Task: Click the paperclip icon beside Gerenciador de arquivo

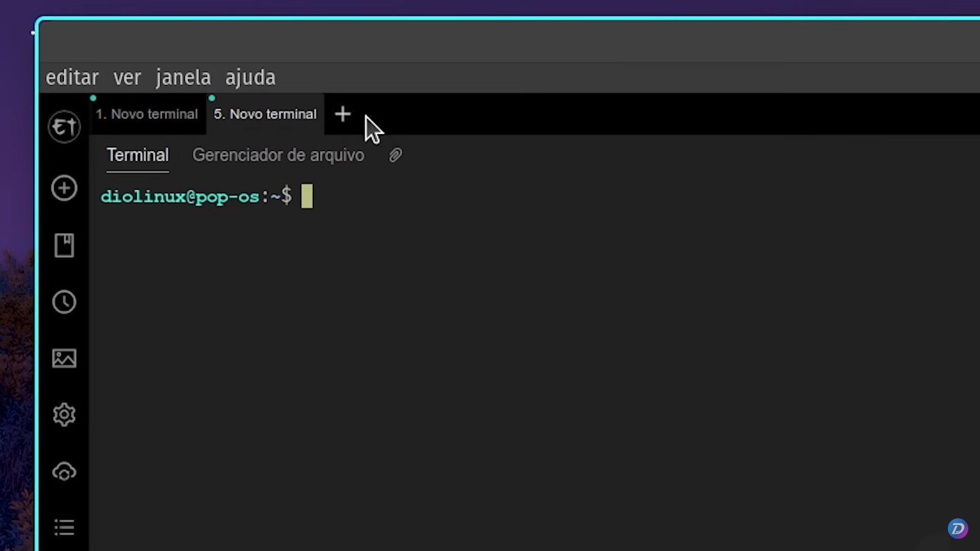Action: [396, 155]
